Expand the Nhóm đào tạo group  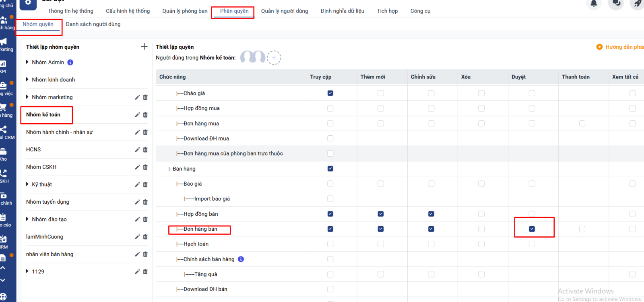click(27, 219)
